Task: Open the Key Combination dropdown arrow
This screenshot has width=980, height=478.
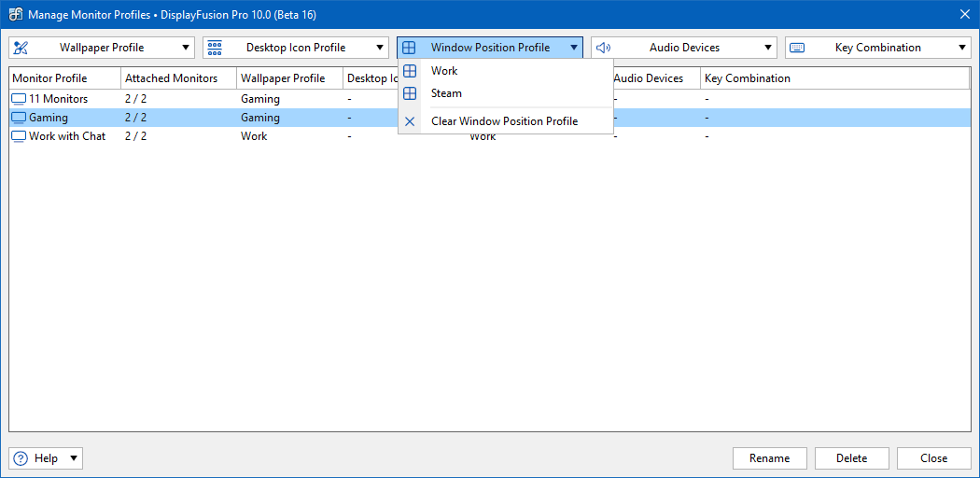Action: tap(961, 48)
